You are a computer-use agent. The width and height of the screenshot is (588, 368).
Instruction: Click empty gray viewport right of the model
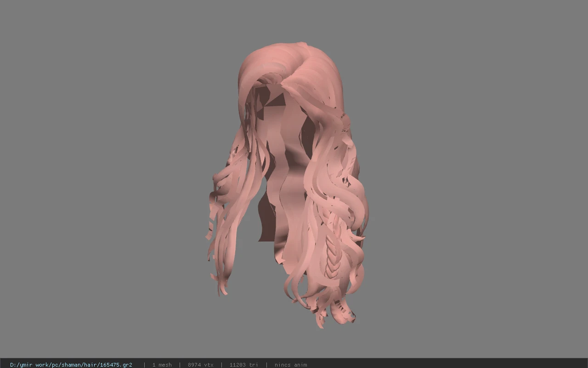478,184
